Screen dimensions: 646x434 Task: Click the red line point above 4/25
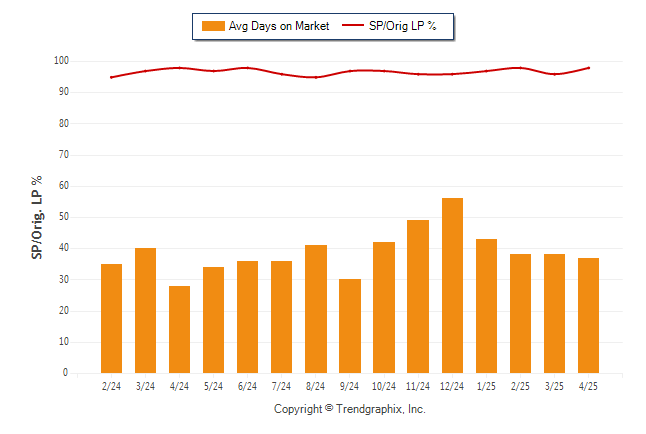(589, 68)
